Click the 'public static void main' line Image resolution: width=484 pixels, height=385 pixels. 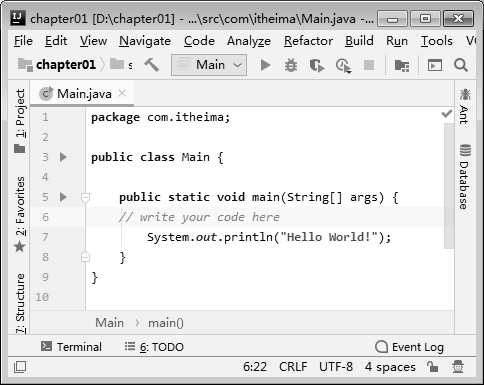pyautogui.click(x=258, y=197)
